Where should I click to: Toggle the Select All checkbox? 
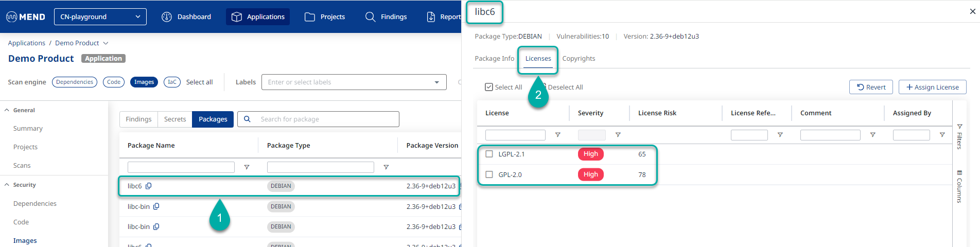[489, 87]
